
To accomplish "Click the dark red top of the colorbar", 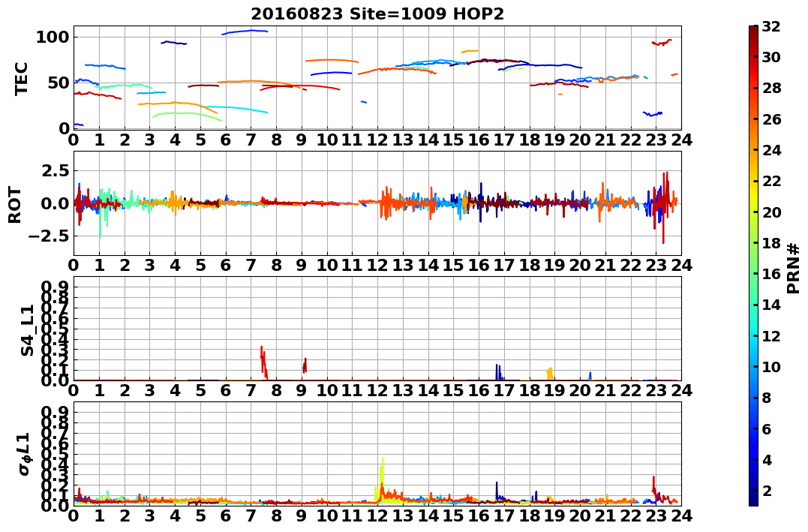I will [753, 30].
